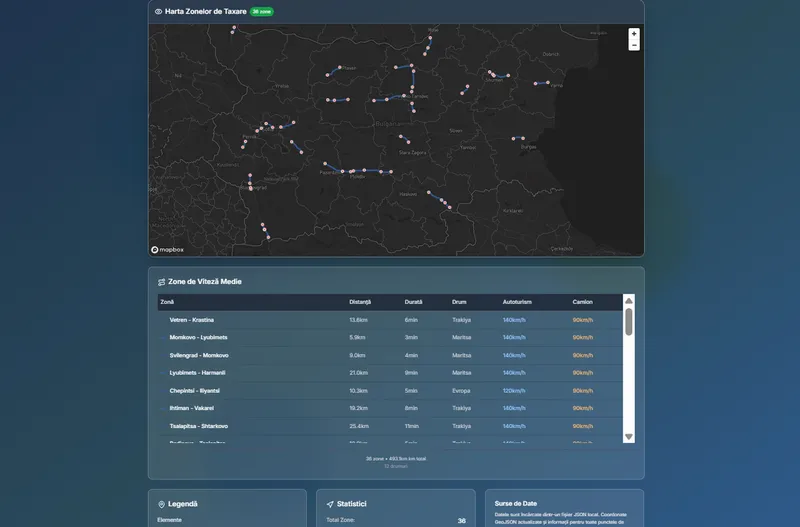Screen dimensions: 800x527
Task: Click the 9.0km distance of Svilengrad - Momkovo
Action: click(x=357, y=355)
